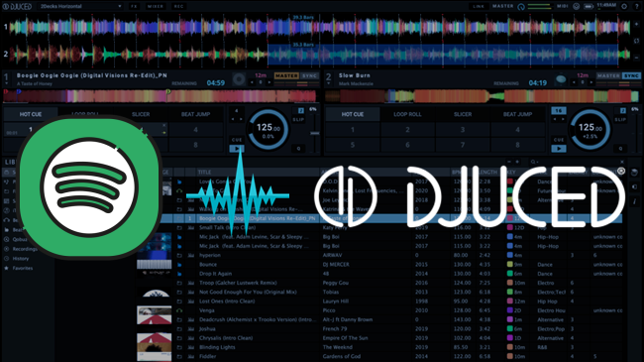The width and height of the screenshot is (644, 362).
Task: Set deck 1 as MASTER
Action: pos(286,75)
